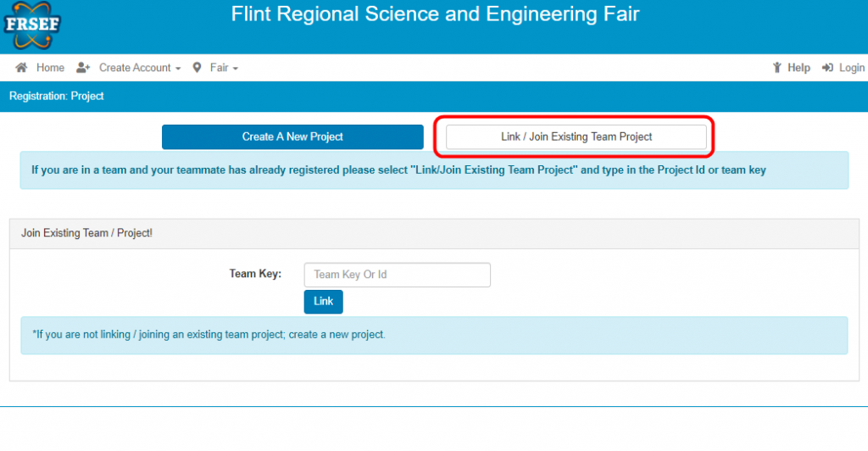This screenshot has width=868, height=451.
Task: Click the Help person icon
Action: tap(777, 68)
